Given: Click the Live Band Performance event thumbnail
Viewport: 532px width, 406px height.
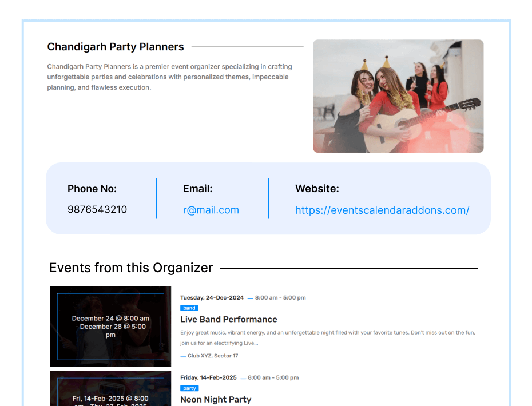Looking at the screenshot, I should click(x=110, y=327).
